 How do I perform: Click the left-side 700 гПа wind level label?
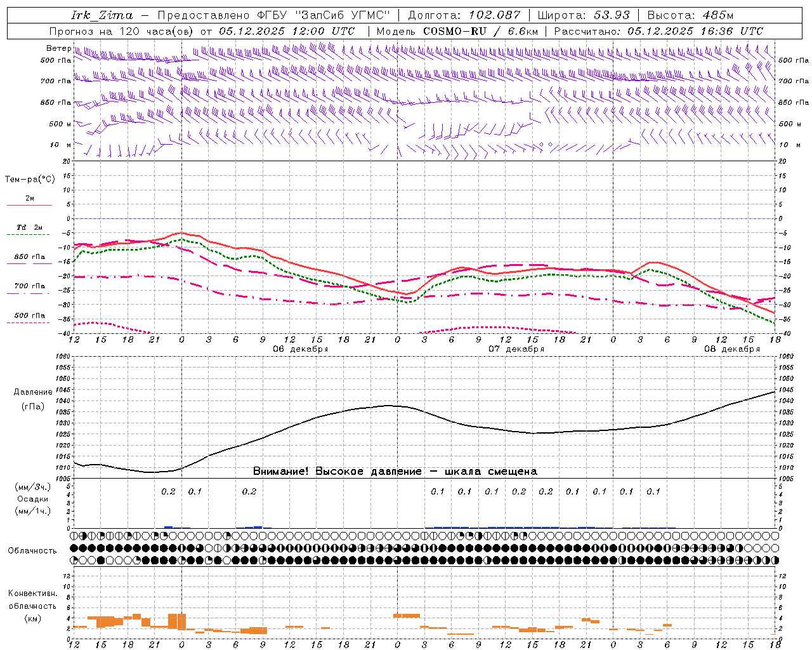point(56,81)
